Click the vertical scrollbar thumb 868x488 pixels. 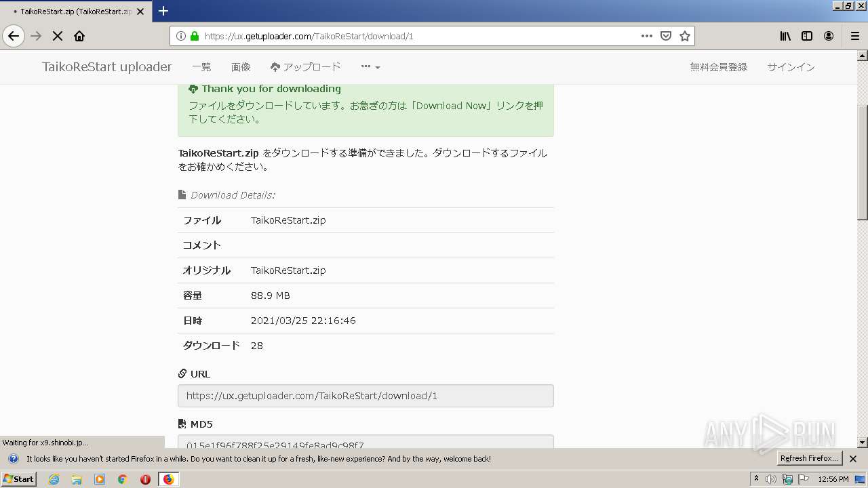(x=863, y=163)
